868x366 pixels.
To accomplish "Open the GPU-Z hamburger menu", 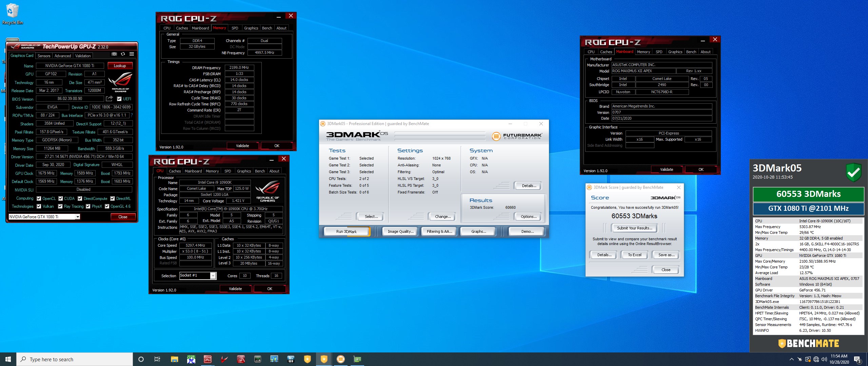I will (132, 54).
